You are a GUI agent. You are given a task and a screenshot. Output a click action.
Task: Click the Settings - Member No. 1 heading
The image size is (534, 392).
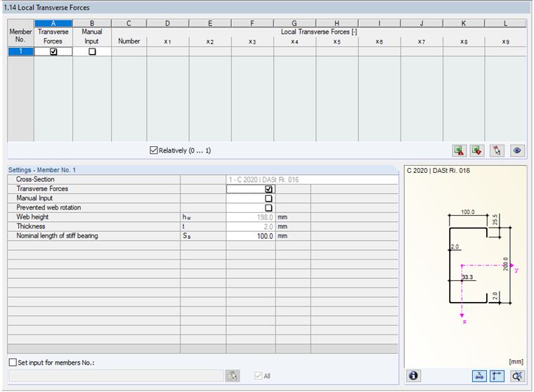point(42,169)
